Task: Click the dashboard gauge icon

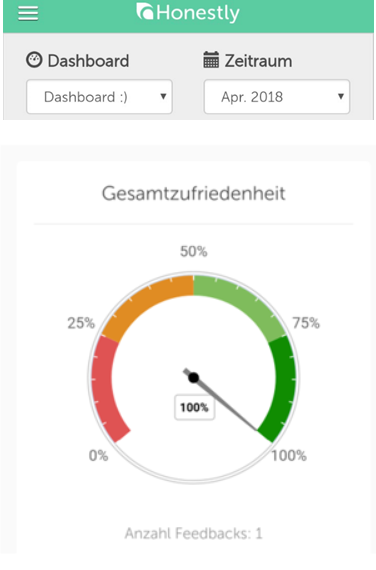Action: click(x=34, y=60)
